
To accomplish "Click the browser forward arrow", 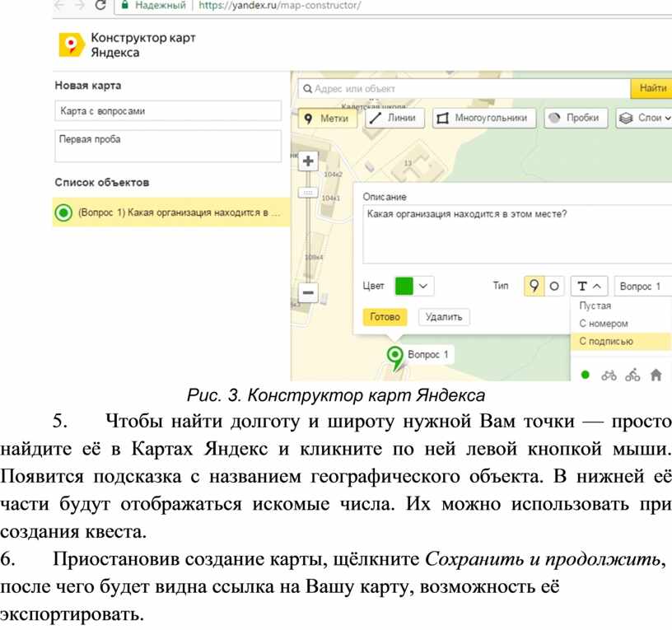I will pos(79,5).
